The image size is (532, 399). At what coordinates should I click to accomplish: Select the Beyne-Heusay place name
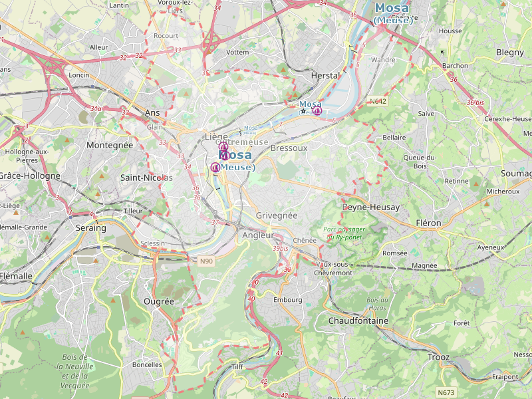pyautogui.click(x=371, y=207)
